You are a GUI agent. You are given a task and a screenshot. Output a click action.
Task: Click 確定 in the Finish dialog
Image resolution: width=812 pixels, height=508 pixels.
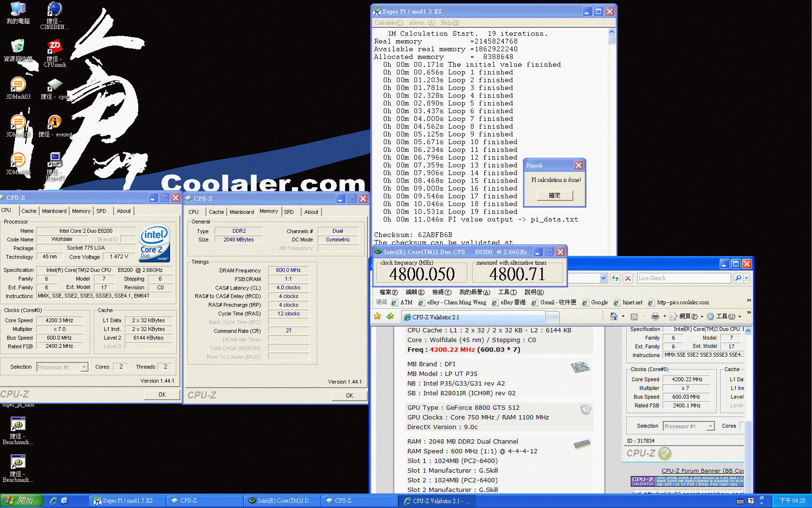[x=555, y=195]
